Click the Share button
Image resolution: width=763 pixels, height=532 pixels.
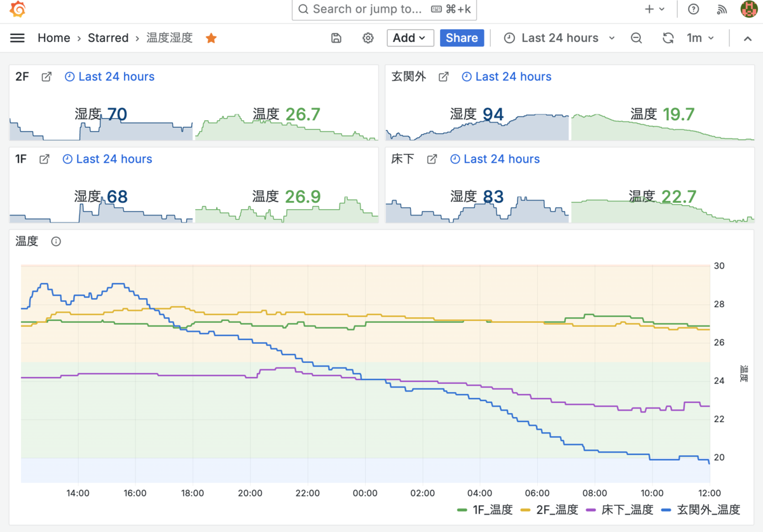[462, 38]
